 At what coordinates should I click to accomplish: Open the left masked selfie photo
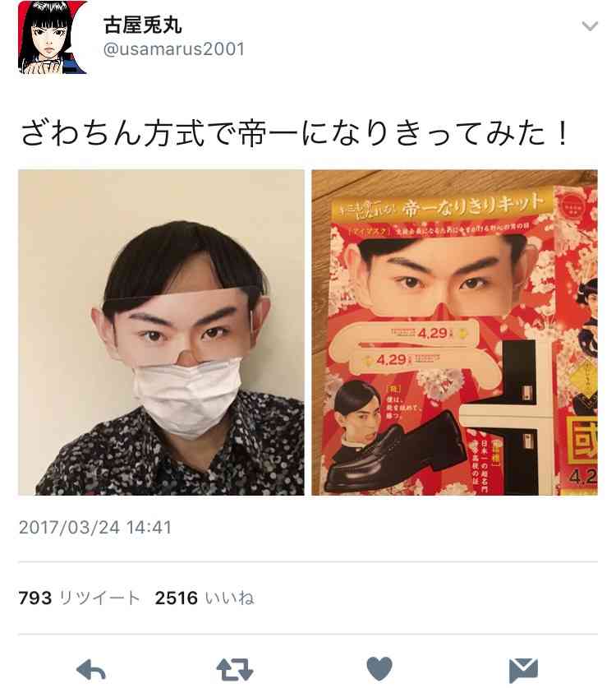coord(161,332)
